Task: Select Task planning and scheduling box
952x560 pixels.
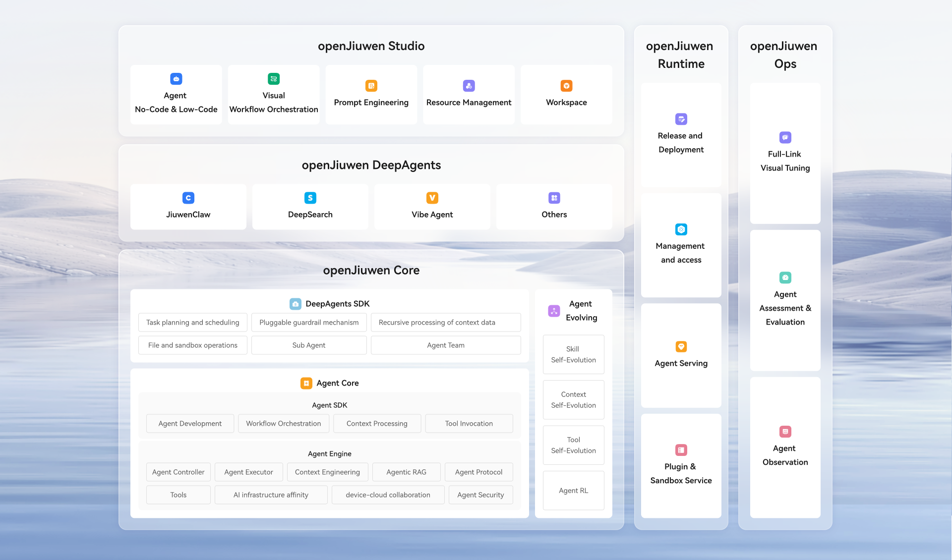Action: (x=192, y=322)
